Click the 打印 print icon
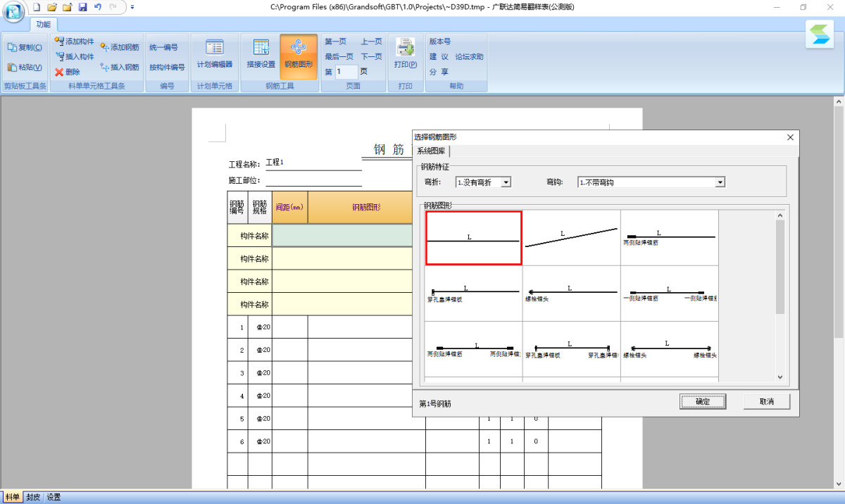The height and width of the screenshot is (504, 845). [x=406, y=49]
